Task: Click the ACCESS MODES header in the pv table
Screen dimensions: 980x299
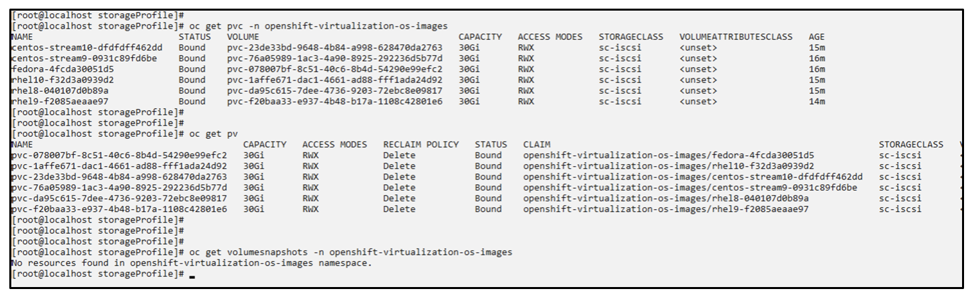Action: [x=334, y=144]
